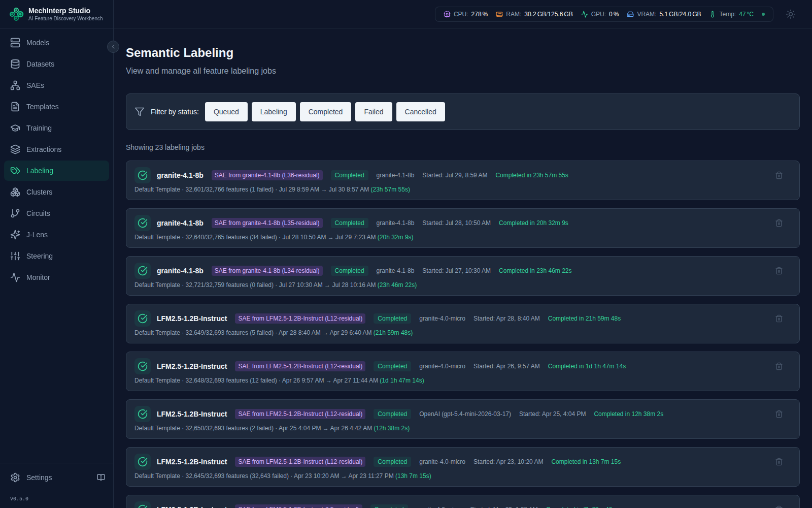The height and width of the screenshot is (508, 812).
Task: Go to Models in sidebar
Action: (x=56, y=43)
